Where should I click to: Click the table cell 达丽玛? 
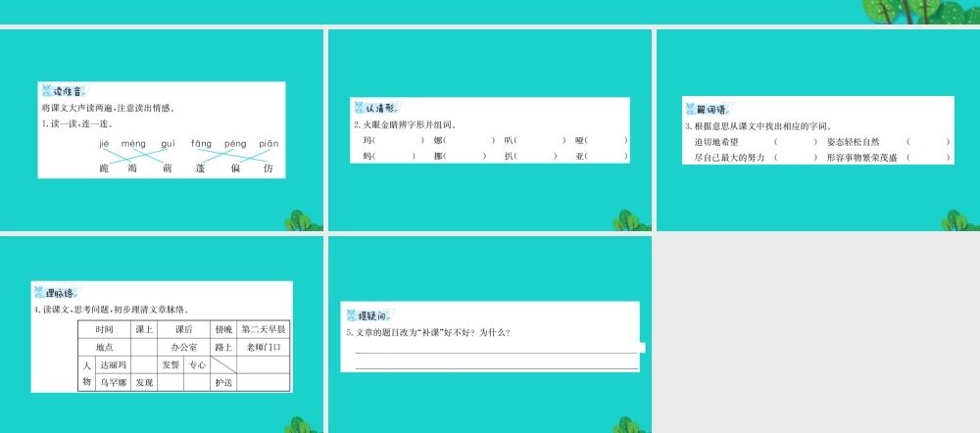click(113, 364)
